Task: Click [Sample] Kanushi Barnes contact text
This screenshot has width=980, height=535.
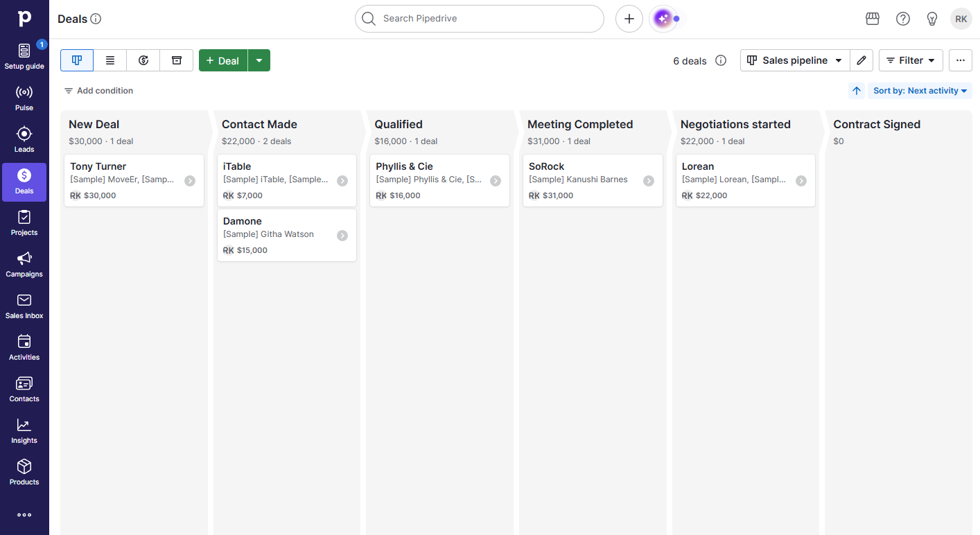Action: click(x=578, y=179)
